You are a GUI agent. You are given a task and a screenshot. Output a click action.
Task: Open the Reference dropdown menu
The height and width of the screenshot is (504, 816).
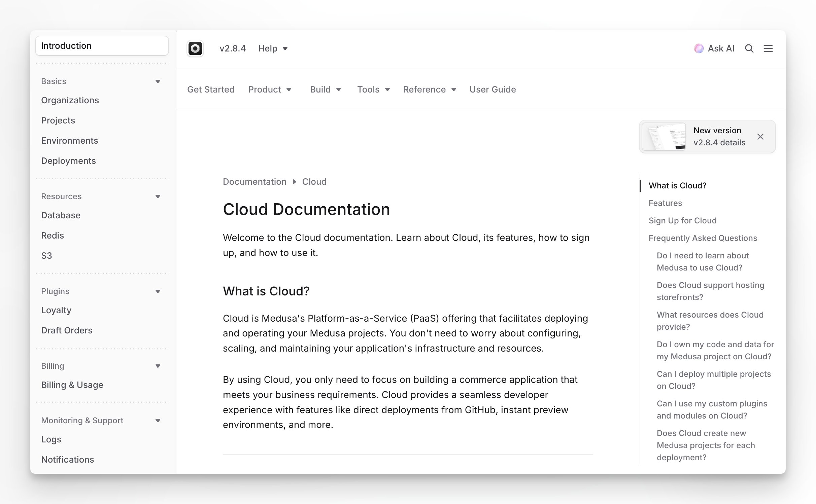pyautogui.click(x=430, y=89)
